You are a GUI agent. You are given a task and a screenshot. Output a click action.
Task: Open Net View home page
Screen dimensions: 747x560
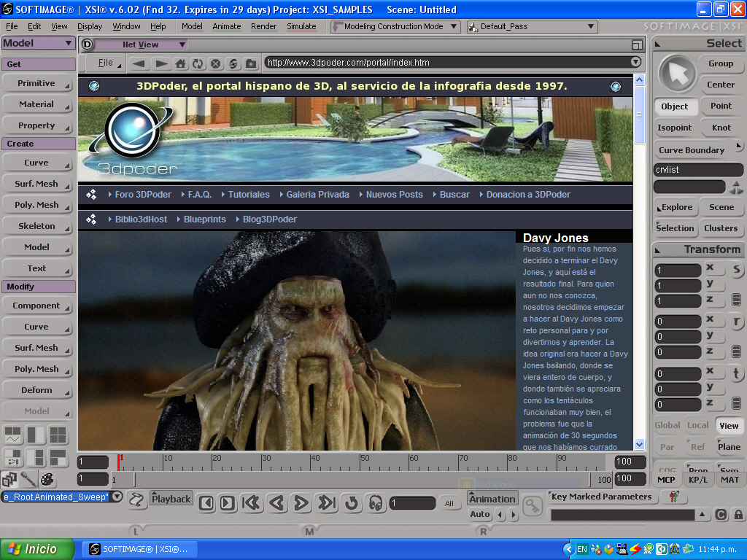point(180,63)
